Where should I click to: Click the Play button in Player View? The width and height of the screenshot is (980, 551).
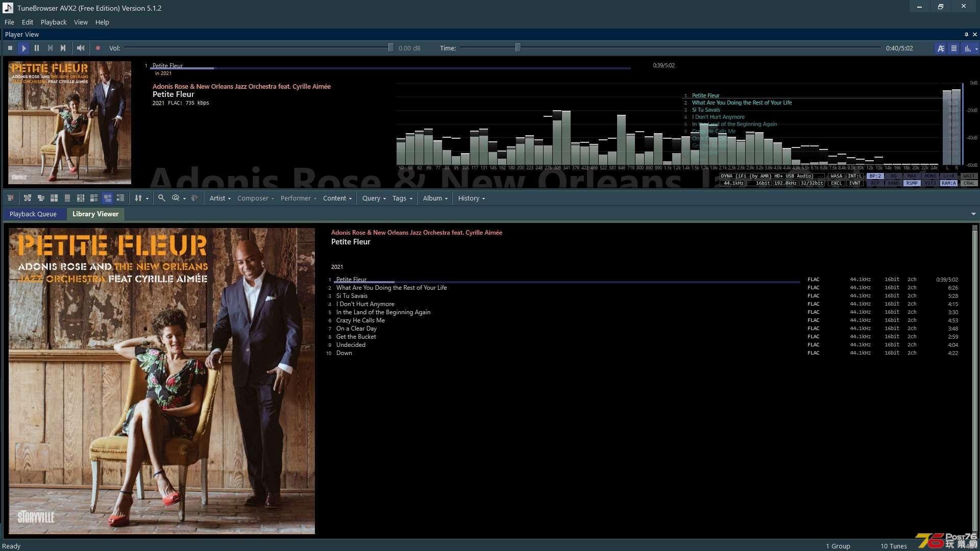coord(23,48)
